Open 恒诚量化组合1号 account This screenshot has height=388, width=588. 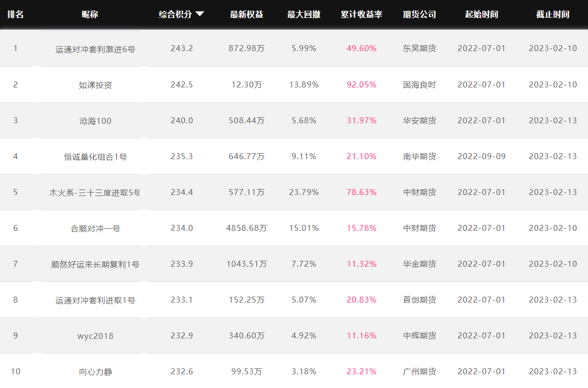(95, 157)
